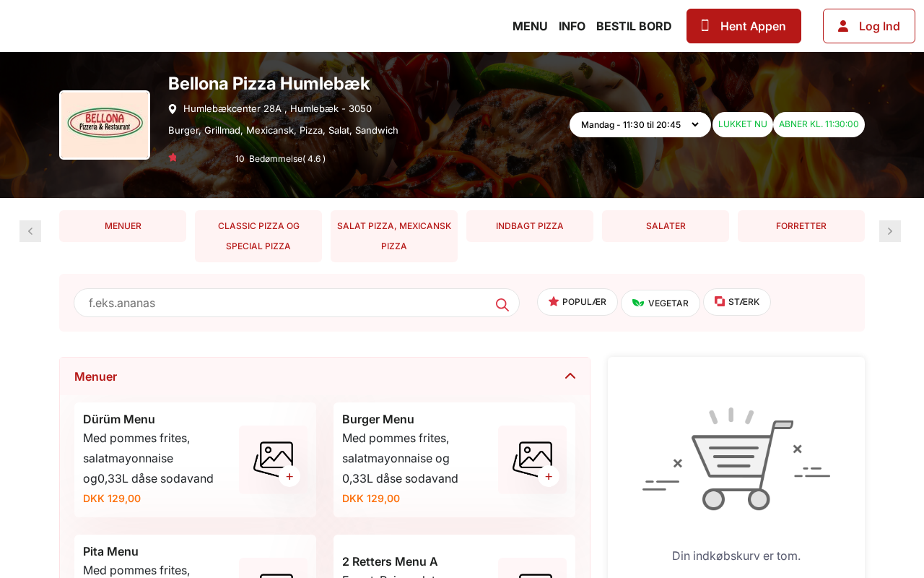The height and width of the screenshot is (578, 924).
Task: Click the Log Ind button
Action: pos(869,26)
